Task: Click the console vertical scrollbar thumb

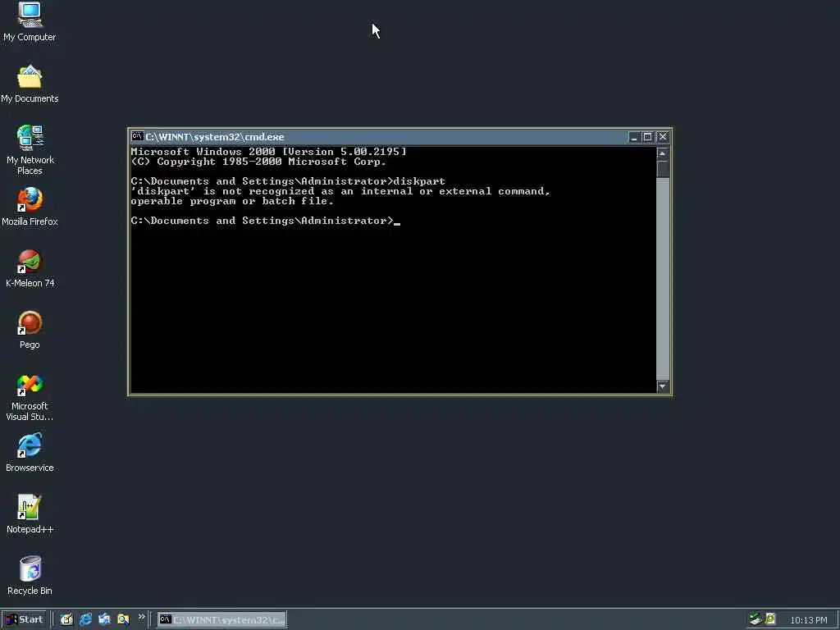Action: pos(663,169)
